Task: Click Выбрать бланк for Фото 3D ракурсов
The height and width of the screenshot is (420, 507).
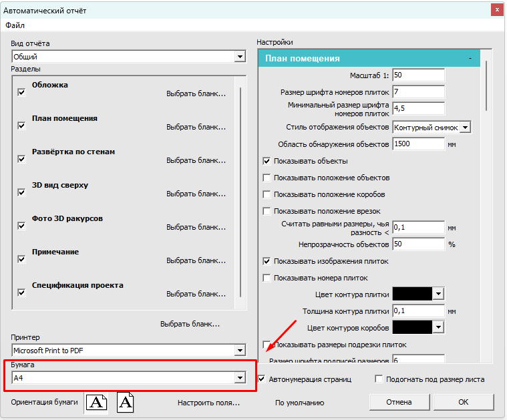Action: pyautogui.click(x=196, y=227)
